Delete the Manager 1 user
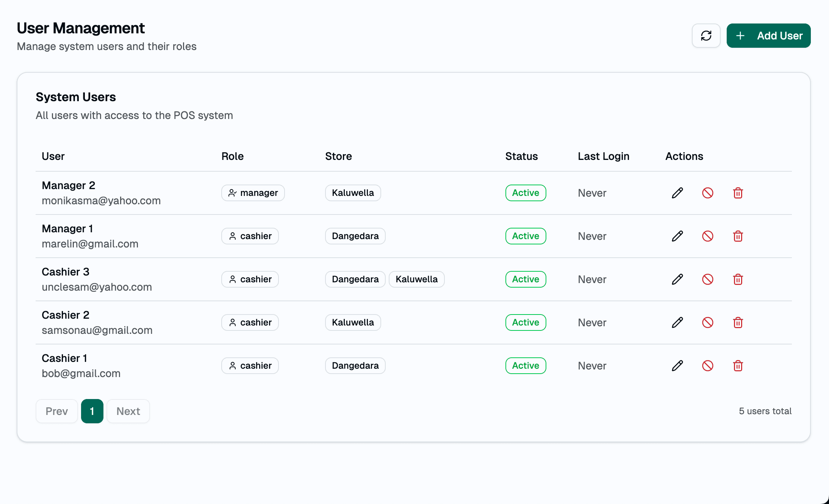The height and width of the screenshot is (504, 829). (x=738, y=236)
